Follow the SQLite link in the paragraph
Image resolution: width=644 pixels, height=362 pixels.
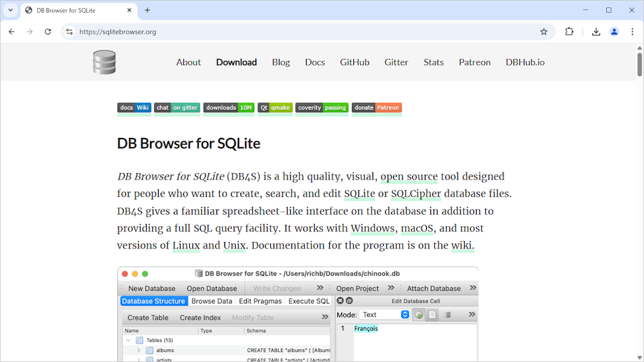click(359, 194)
